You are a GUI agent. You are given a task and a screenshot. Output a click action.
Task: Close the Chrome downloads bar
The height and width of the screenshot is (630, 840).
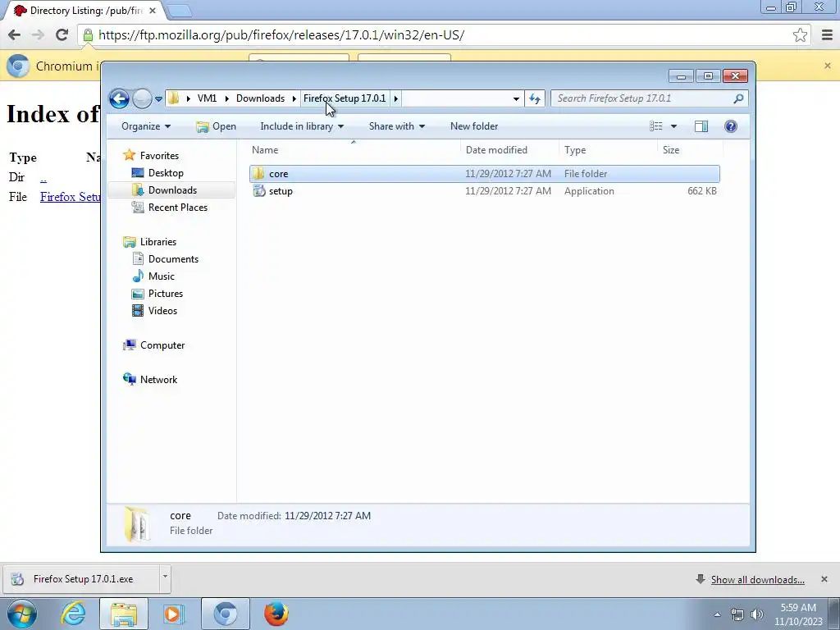click(x=824, y=579)
